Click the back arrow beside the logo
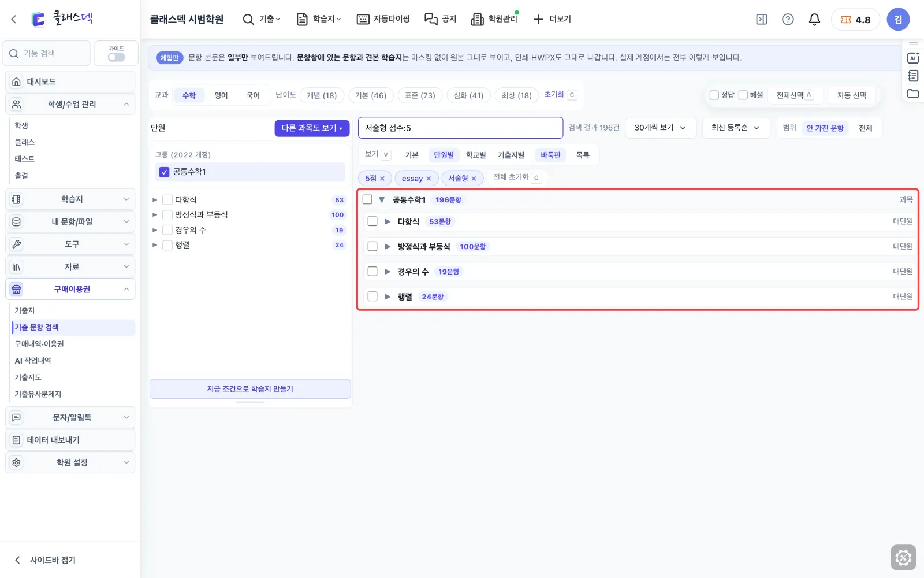This screenshot has width=924, height=578. [14, 19]
